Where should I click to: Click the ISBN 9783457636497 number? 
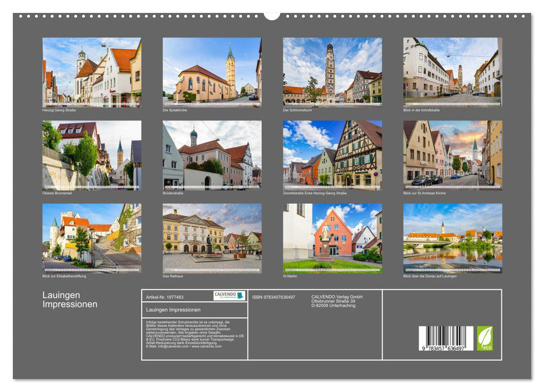[273, 296]
